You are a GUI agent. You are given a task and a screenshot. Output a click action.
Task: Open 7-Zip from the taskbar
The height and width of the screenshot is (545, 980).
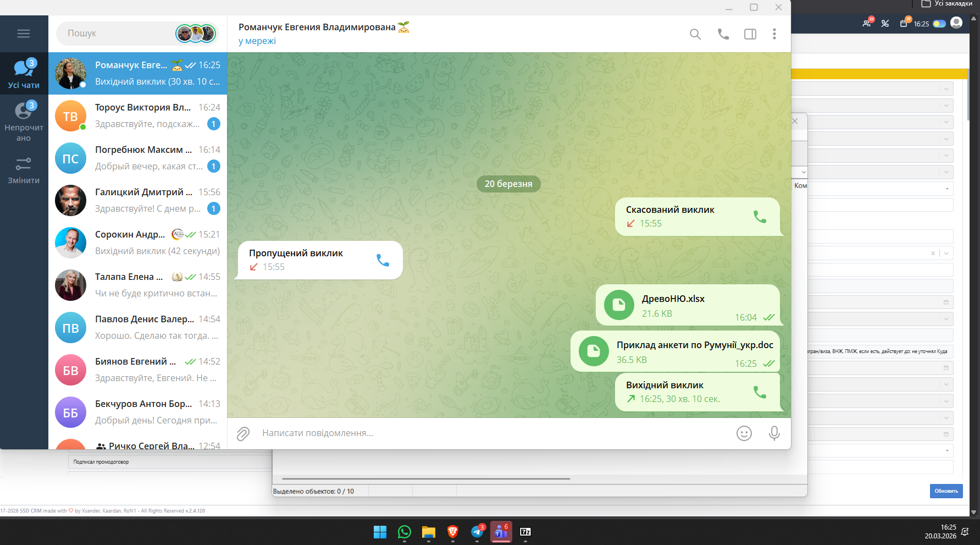(525, 532)
